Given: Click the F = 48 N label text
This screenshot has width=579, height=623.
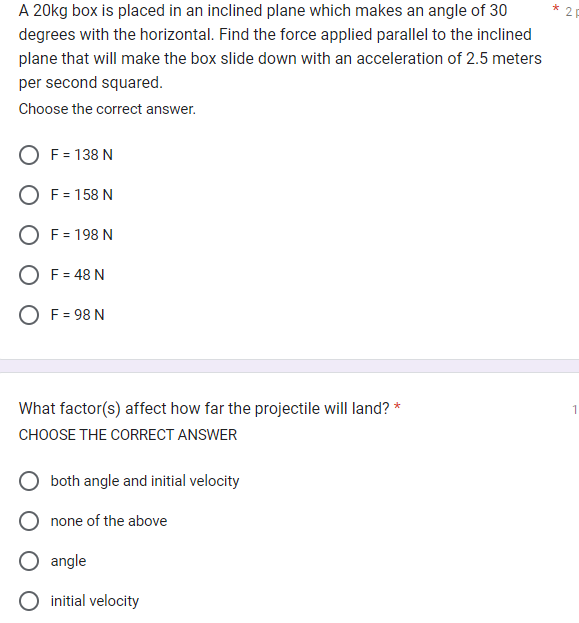Looking at the screenshot, I should point(77,275).
